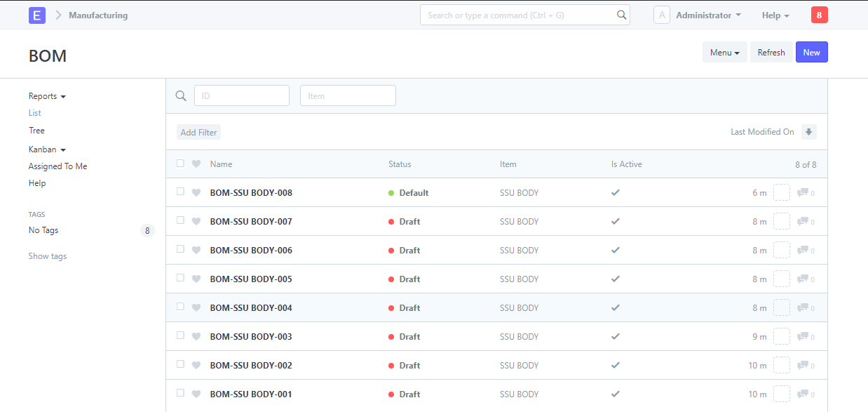
Task: Click the assignment icon on BOM-SSU BODY-007
Action: click(x=781, y=220)
